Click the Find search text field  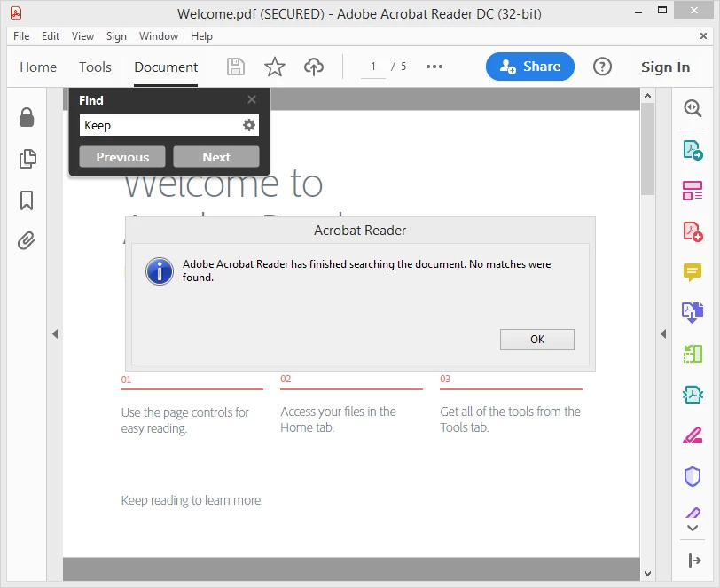160,125
